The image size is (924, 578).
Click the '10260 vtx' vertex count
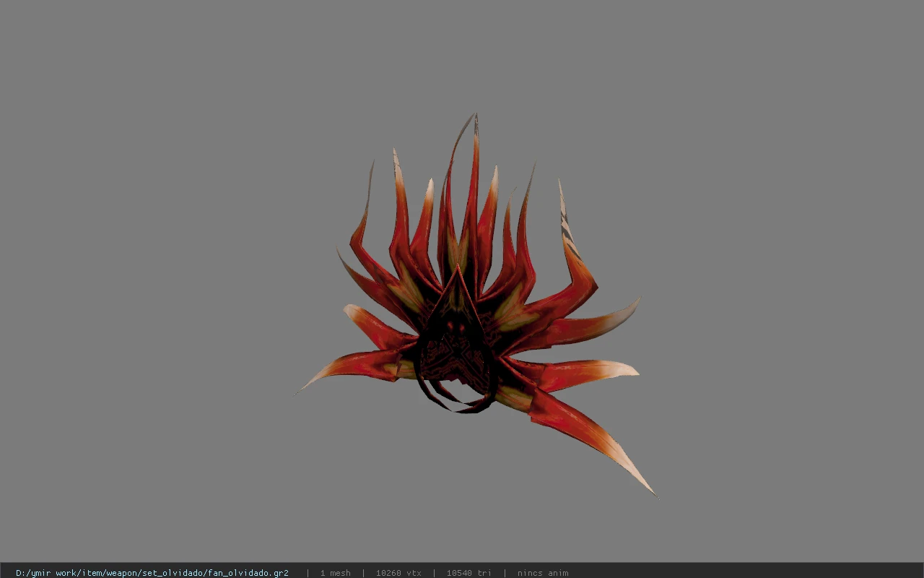[398, 573]
